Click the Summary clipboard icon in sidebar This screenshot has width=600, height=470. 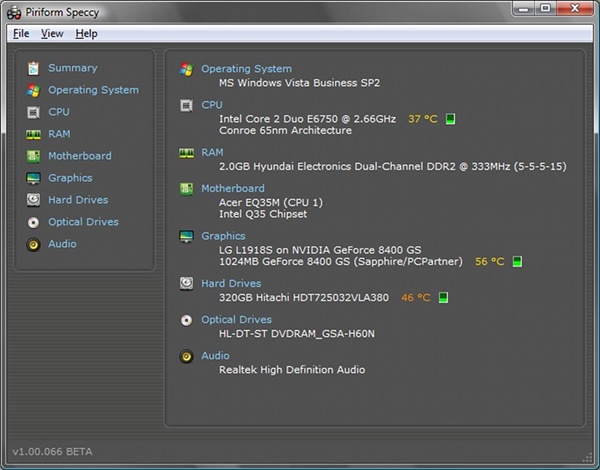(x=33, y=69)
